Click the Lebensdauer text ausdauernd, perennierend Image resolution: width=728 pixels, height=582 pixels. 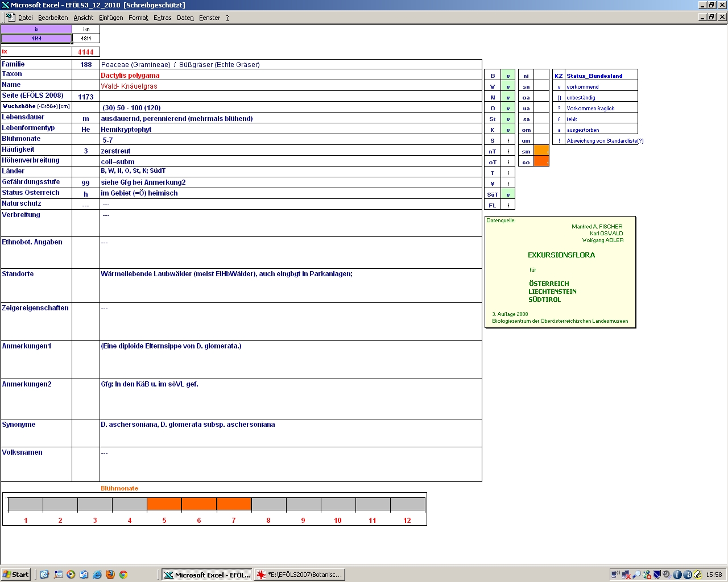(x=177, y=118)
